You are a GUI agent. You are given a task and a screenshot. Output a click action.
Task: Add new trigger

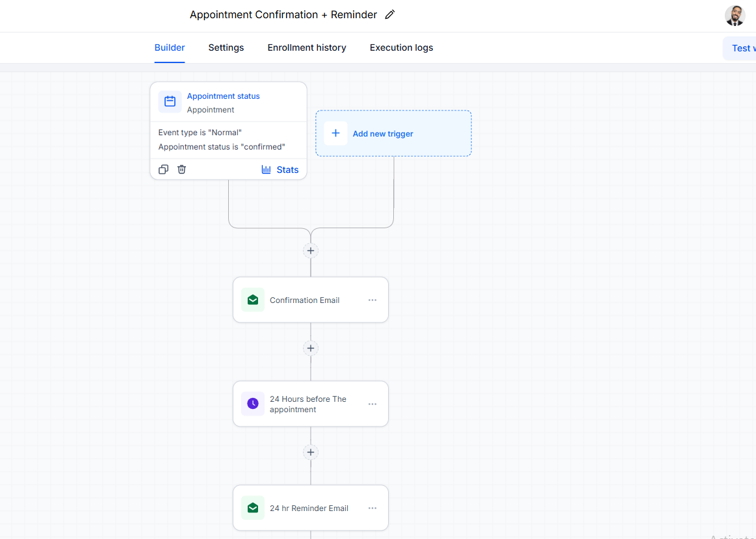click(x=393, y=133)
